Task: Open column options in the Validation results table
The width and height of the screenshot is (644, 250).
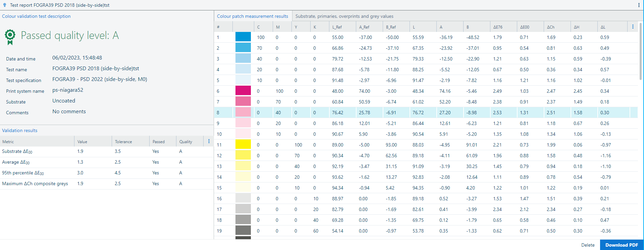Action: point(209,141)
